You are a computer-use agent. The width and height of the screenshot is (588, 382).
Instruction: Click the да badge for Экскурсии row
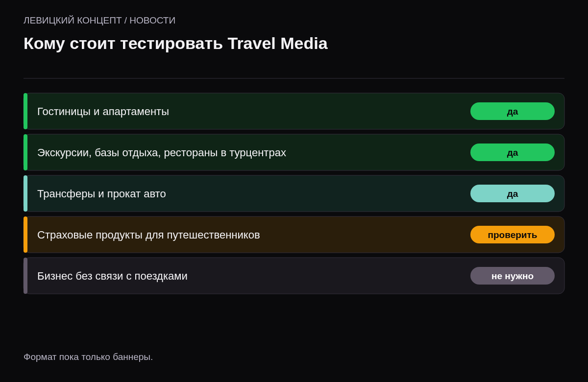(x=513, y=152)
